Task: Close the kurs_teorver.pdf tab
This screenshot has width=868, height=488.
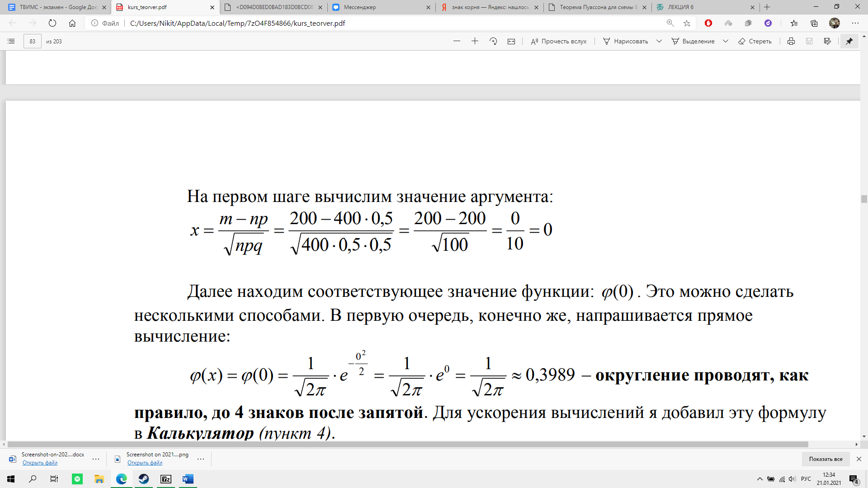Action: (212, 7)
